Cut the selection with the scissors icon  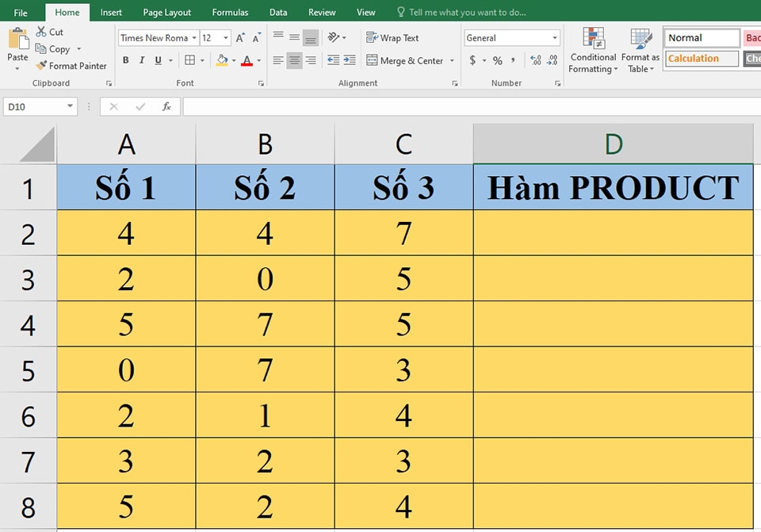(41, 32)
